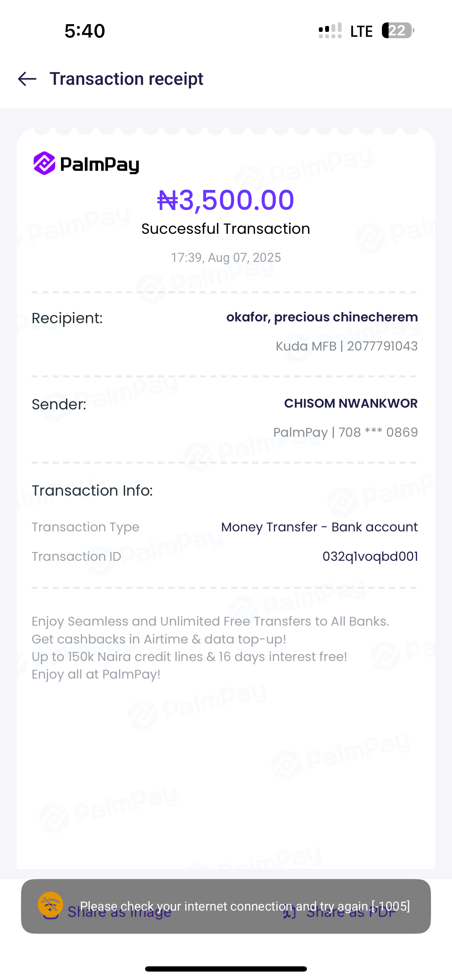Tap the Kuda MFB account number
Viewport: 452px width, 980px height.
pos(347,346)
